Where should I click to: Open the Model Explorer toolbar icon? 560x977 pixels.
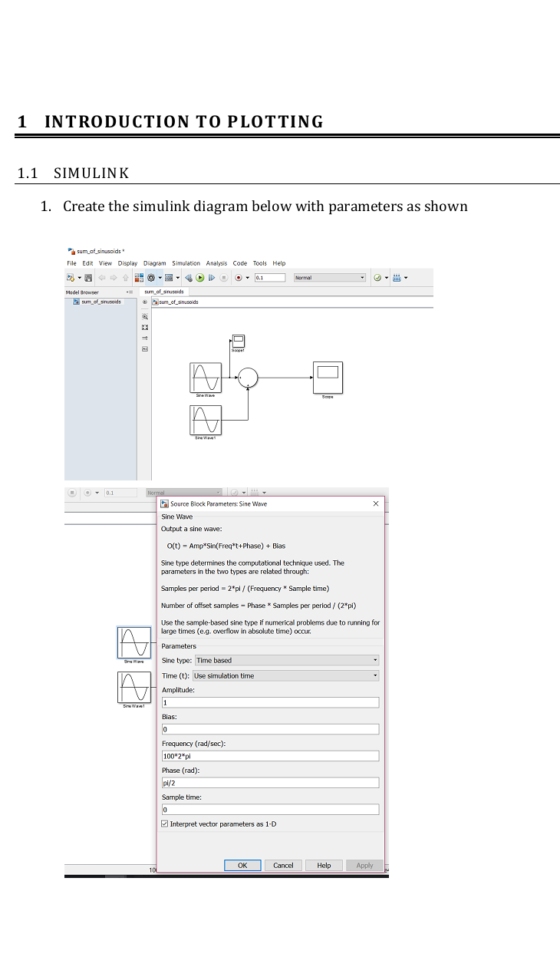169,277
